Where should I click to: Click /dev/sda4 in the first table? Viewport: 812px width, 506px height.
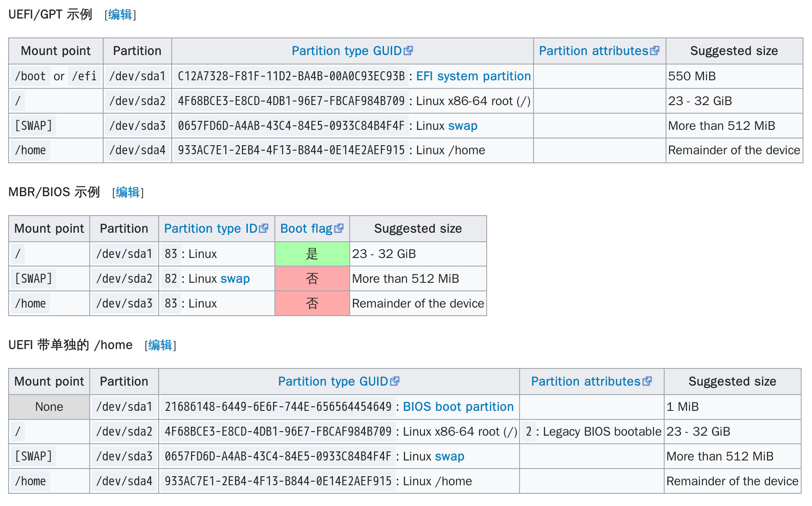[x=137, y=150]
